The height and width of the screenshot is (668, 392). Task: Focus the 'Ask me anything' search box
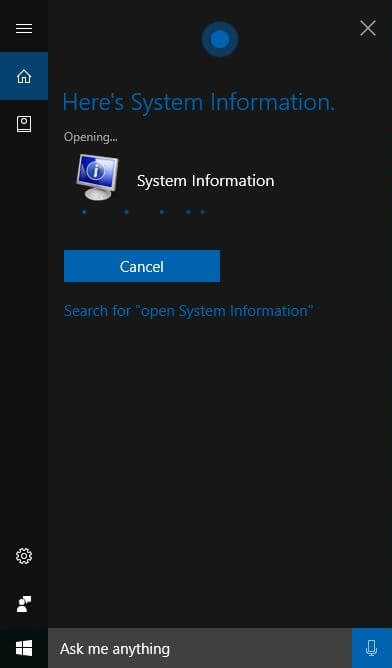pyautogui.click(x=200, y=648)
